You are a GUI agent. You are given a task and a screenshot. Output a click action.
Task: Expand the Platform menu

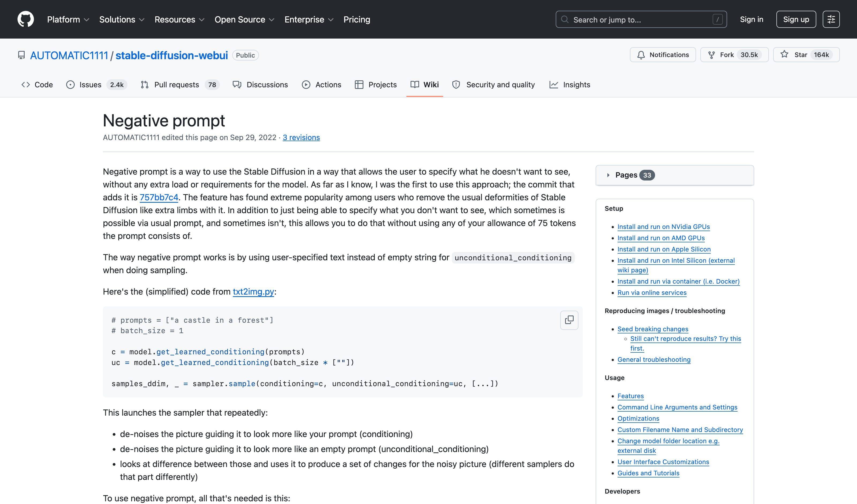point(68,19)
